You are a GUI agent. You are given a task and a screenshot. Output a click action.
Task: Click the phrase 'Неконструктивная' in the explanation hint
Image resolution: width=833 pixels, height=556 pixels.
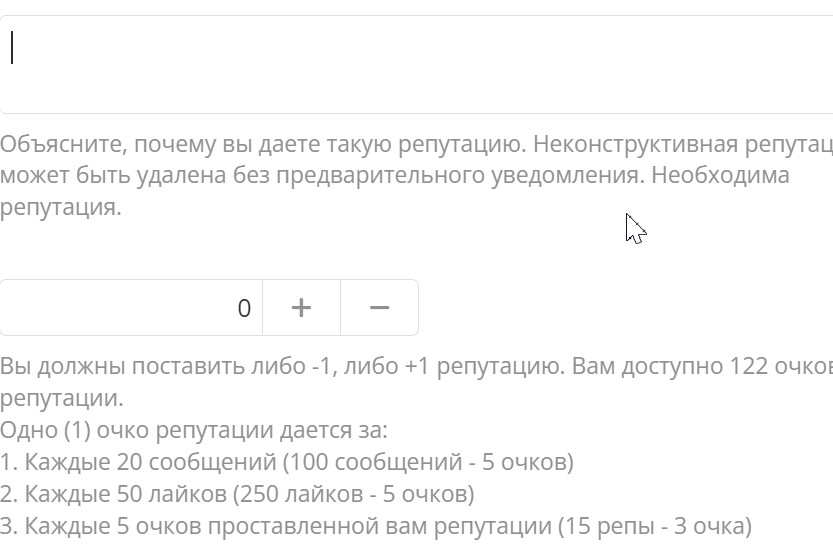[635, 144]
